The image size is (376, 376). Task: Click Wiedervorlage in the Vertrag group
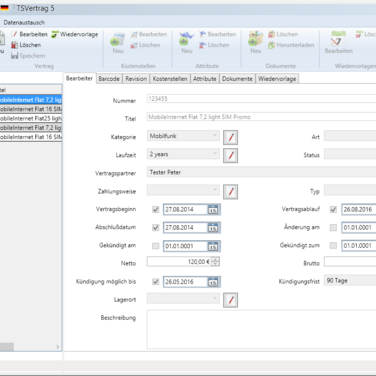pos(75,34)
